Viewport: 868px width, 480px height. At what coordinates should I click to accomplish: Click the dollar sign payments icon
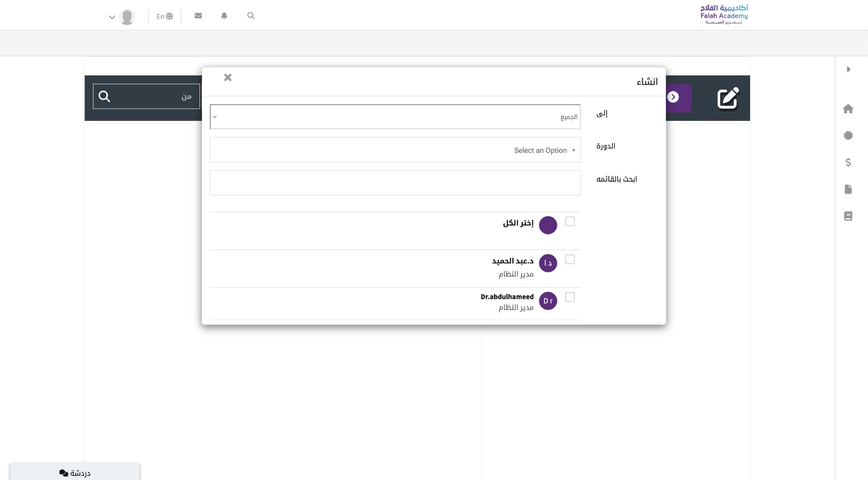(x=848, y=162)
